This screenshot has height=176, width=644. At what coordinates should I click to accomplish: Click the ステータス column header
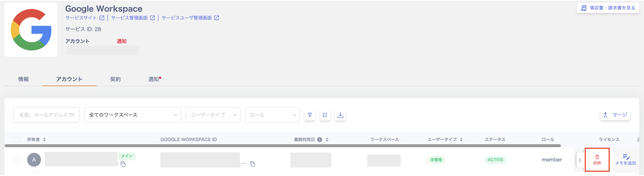pyautogui.click(x=495, y=140)
